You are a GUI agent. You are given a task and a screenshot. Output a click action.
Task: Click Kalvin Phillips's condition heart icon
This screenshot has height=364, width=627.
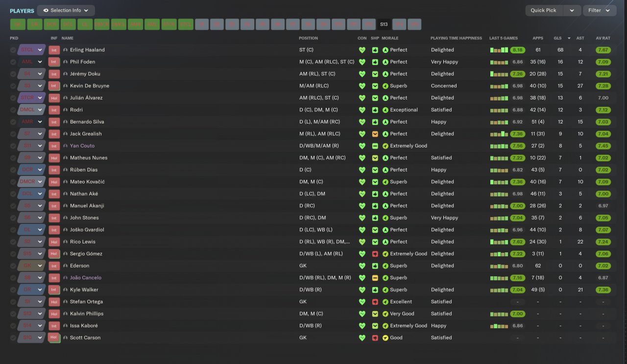coord(362,314)
